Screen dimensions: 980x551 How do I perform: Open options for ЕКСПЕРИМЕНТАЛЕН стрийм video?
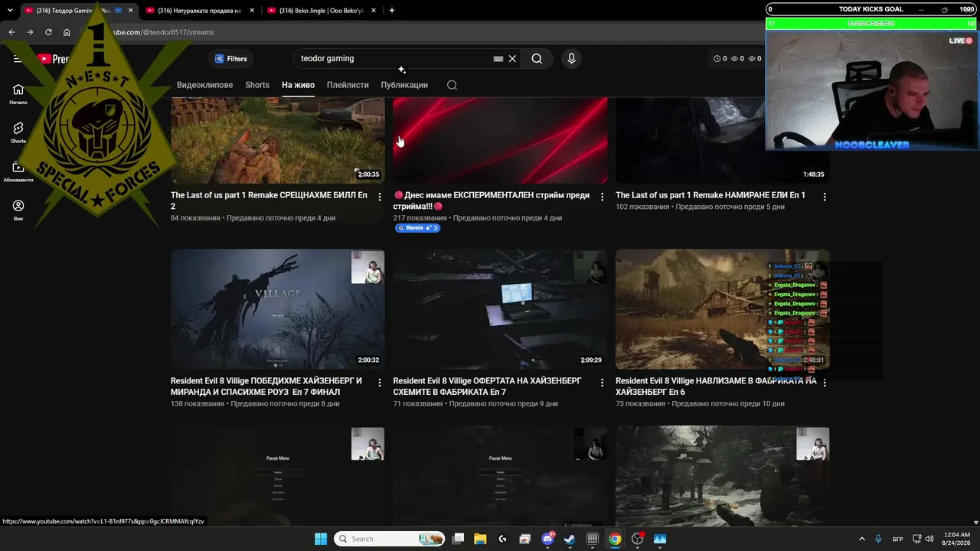(x=602, y=197)
